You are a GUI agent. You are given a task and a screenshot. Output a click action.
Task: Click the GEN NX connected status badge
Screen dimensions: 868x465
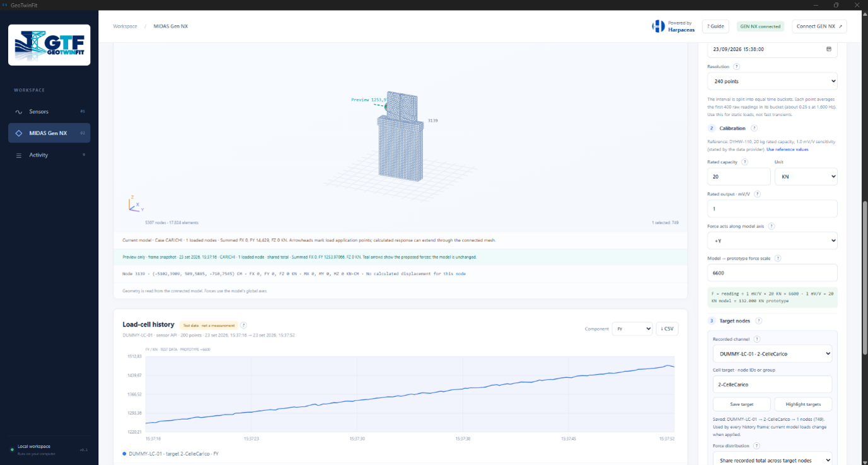click(760, 26)
